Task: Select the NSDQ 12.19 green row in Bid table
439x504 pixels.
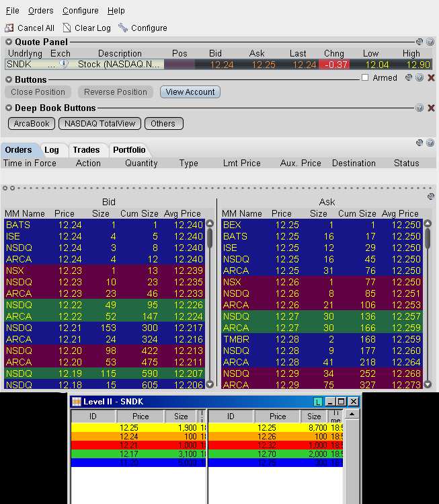Action: click(x=104, y=373)
